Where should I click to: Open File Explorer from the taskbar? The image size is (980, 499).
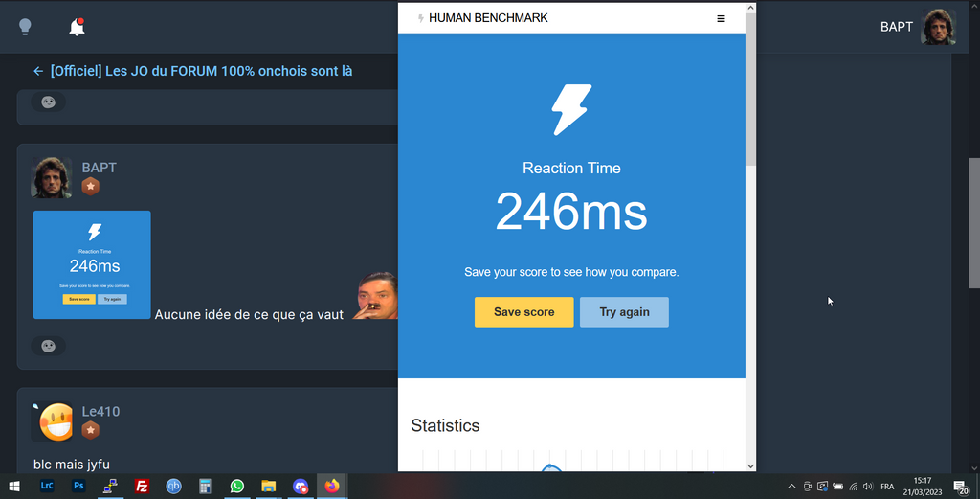(x=269, y=486)
